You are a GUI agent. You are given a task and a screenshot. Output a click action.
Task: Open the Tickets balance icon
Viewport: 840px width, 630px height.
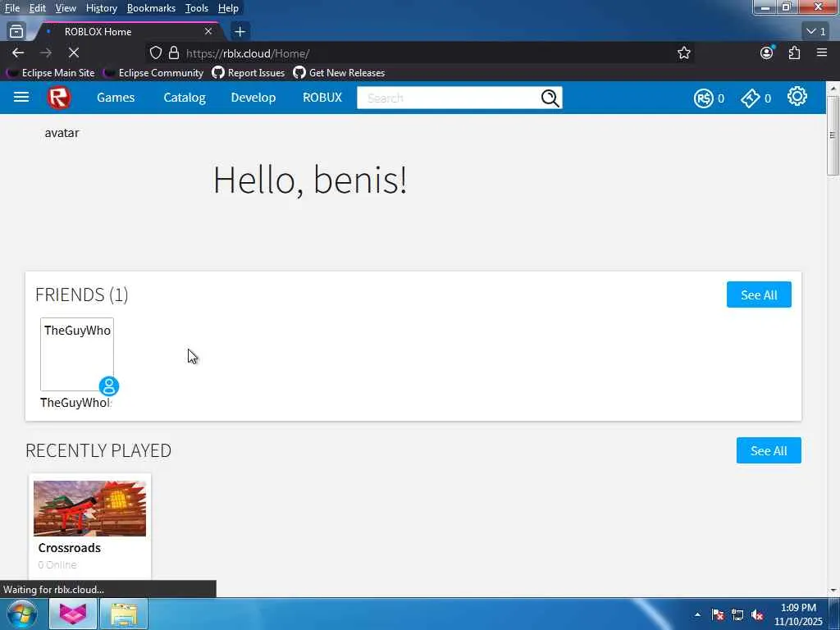pos(750,98)
